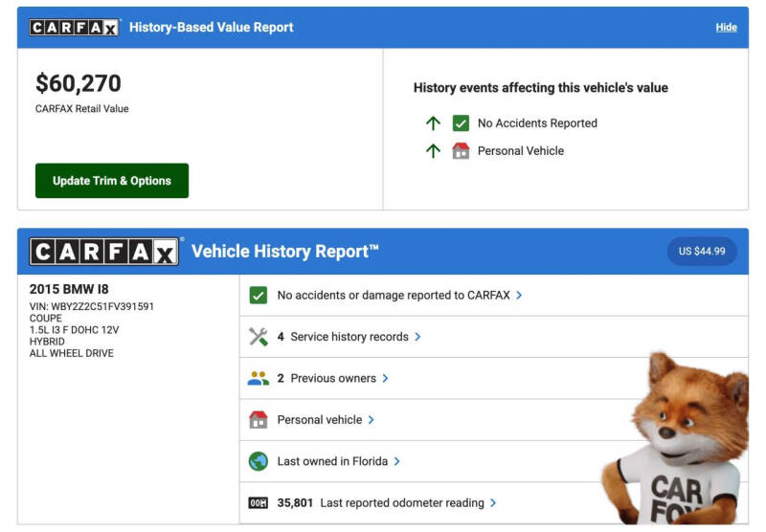Click the green checkbox for no accidents or damage

coord(258,295)
